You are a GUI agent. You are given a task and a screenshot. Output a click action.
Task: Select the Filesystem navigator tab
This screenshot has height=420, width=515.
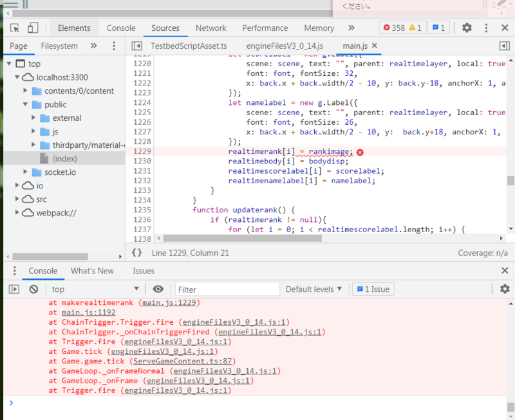[x=59, y=46]
